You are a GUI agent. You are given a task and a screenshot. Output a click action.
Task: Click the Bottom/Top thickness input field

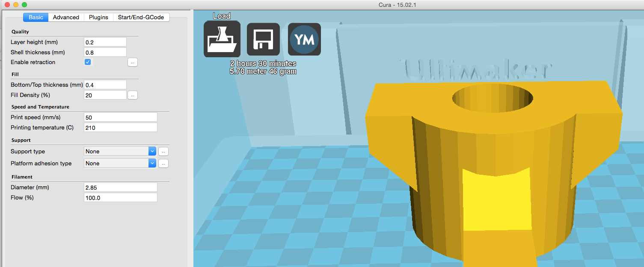pyautogui.click(x=105, y=85)
